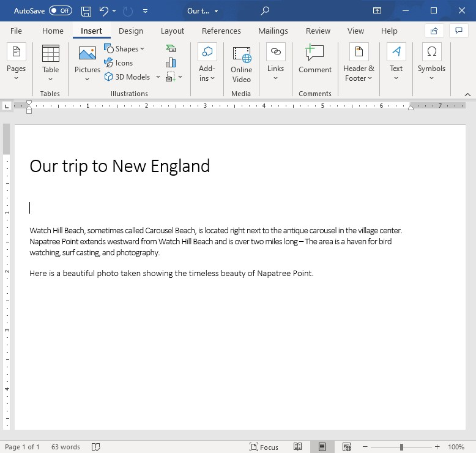Click the Watch Hill Beach paragraph

coord(215,242)
